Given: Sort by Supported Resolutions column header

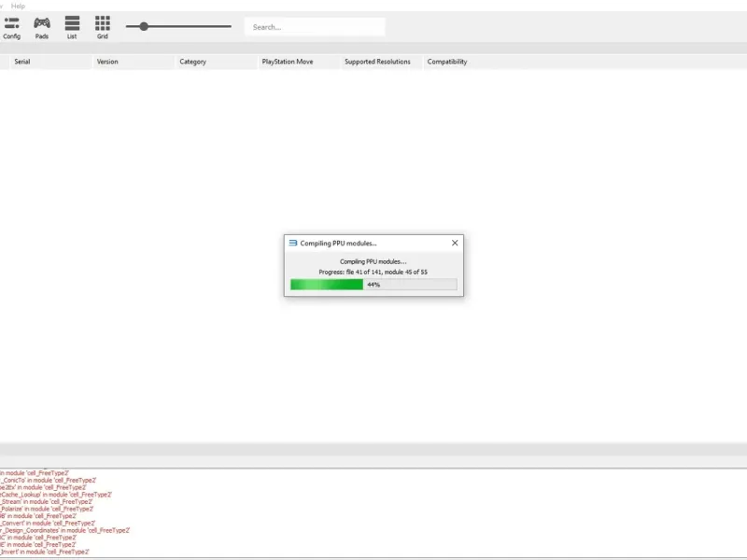Looking at the screenshot, I should point(381,62).
